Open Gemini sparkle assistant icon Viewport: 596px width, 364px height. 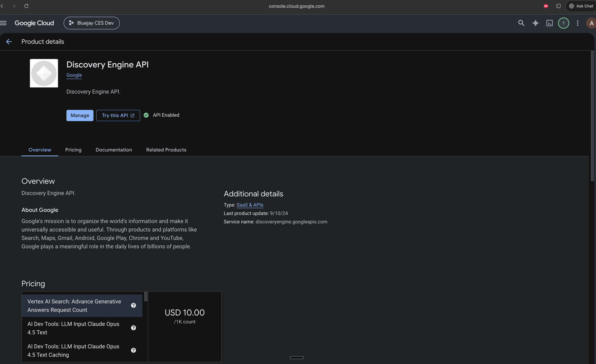tap(536, 23)
